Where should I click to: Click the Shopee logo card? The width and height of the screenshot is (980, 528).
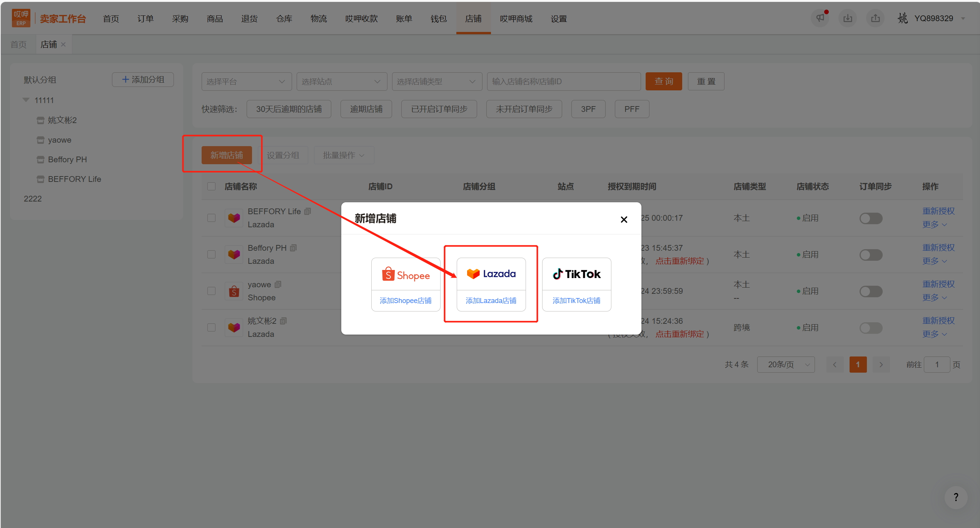[406, 275]
